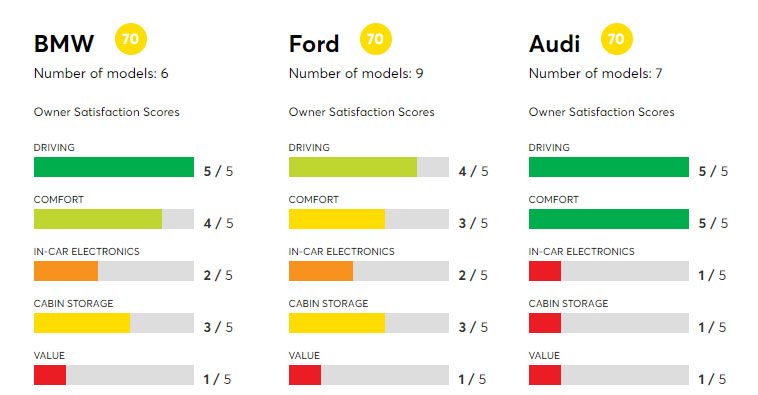This screenshot has width=758, height=395.
Task: Click Ford 'Number of models: 9' text
Action: point(356,73)
